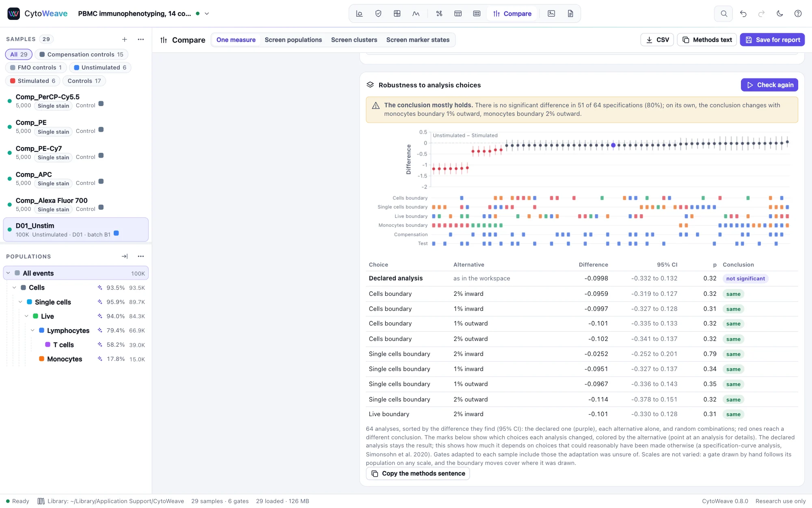Filter samples by Stimulated chip
Screen dimensions: 812x508
coord(32,81)
